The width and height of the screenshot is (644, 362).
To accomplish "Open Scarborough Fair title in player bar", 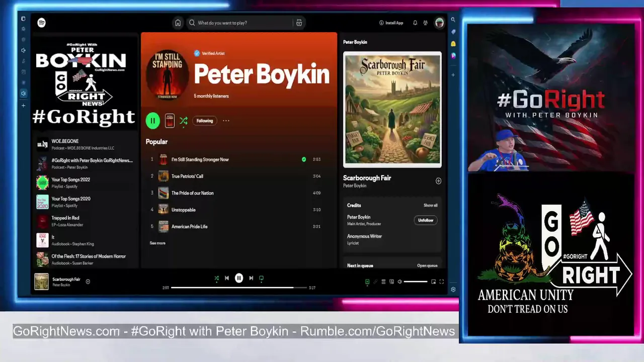I will click(66, 279).
